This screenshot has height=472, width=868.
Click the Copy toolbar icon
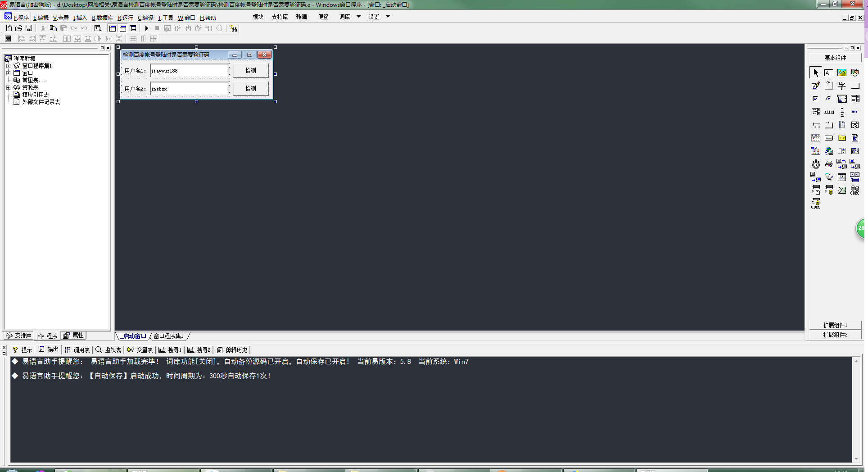point(53,28)
